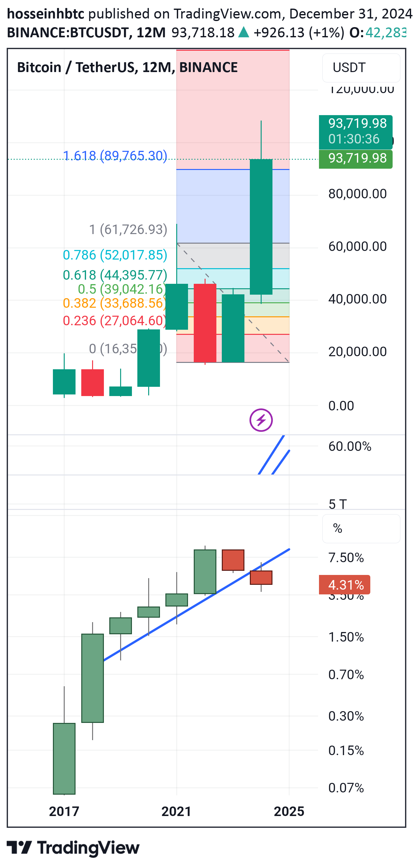Select the tall green 2024 BTC candle
The image size is (413, 868).
[261, 227]
